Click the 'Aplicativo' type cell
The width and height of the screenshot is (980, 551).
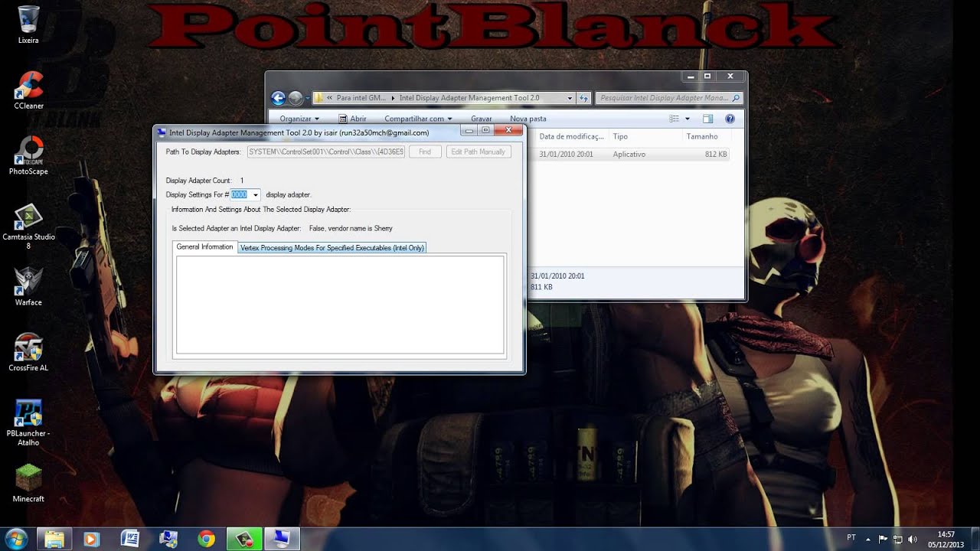point(629,154)
